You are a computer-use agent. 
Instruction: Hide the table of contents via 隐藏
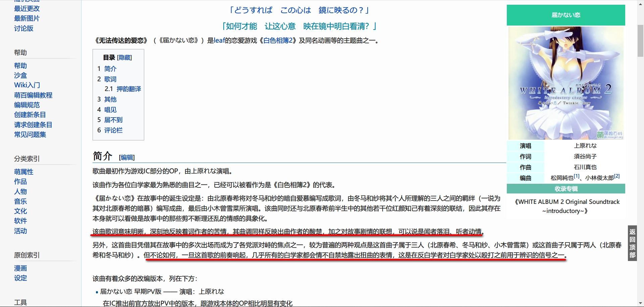124,58
